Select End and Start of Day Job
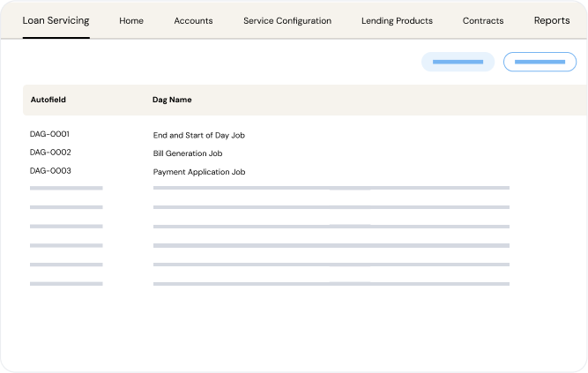Image resolution: width=588 pixels, height=373 pixels. pyautogui.click(x=198, y=135)
